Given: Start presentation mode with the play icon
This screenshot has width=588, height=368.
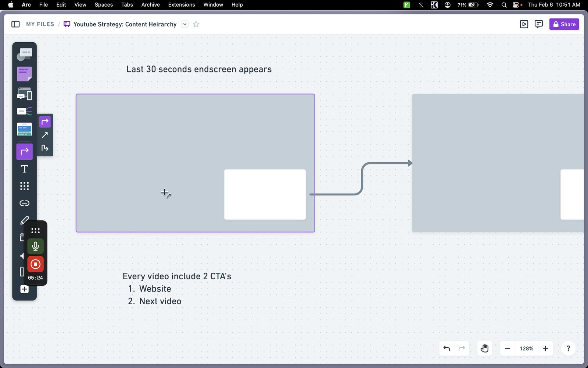Looking at the screenshot, I should pos(524,24).
